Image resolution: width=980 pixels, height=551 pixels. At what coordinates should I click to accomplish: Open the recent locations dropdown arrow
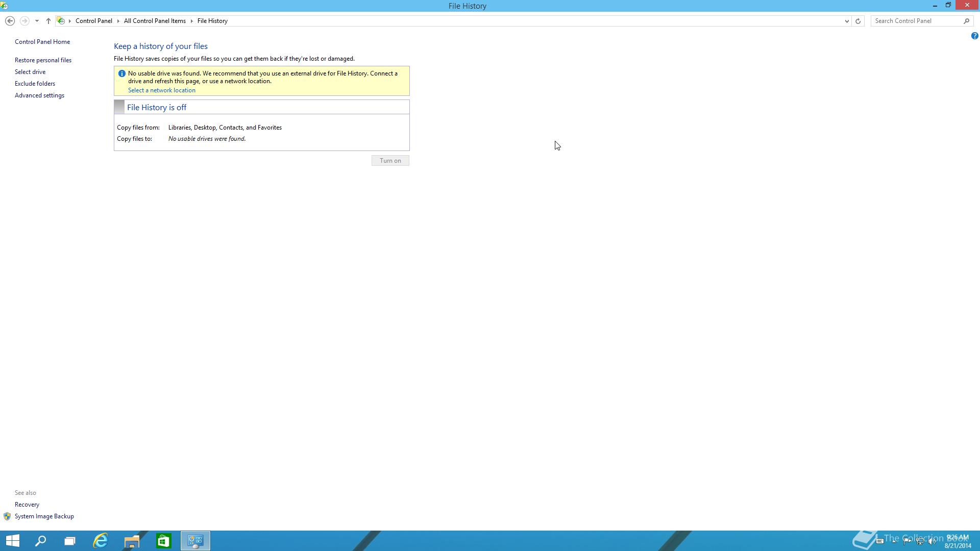click(37, 21)
